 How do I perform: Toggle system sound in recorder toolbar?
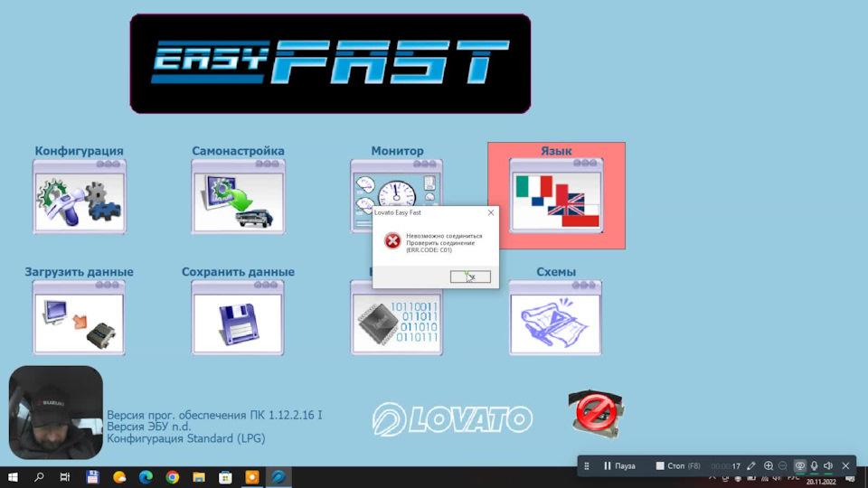(828, 466)
